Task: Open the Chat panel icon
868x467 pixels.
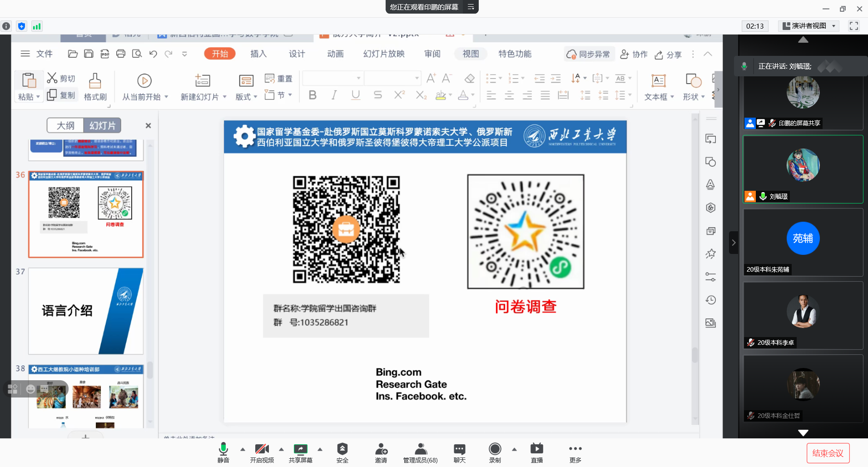Action: tap(459, 449)
